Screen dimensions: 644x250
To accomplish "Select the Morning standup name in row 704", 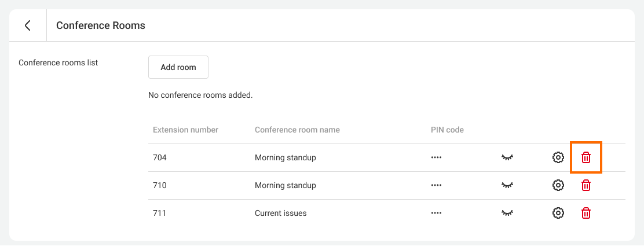I will click(x=286, y=157).
